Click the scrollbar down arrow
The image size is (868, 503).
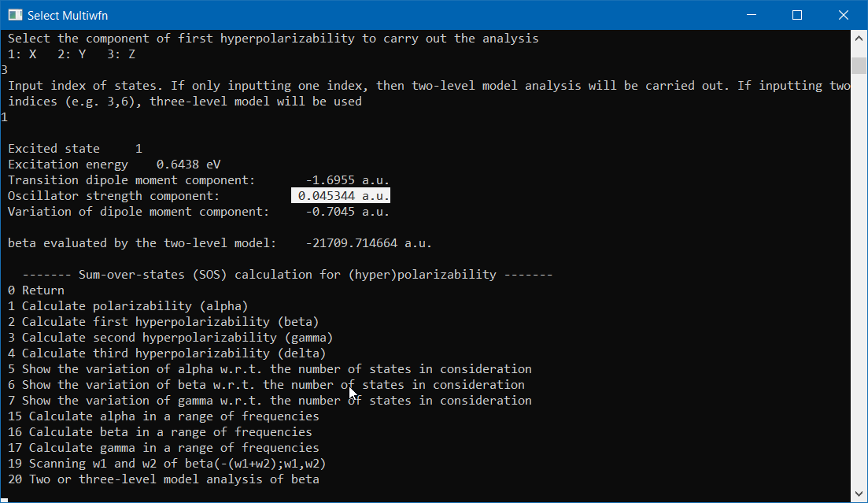(859, 494)
